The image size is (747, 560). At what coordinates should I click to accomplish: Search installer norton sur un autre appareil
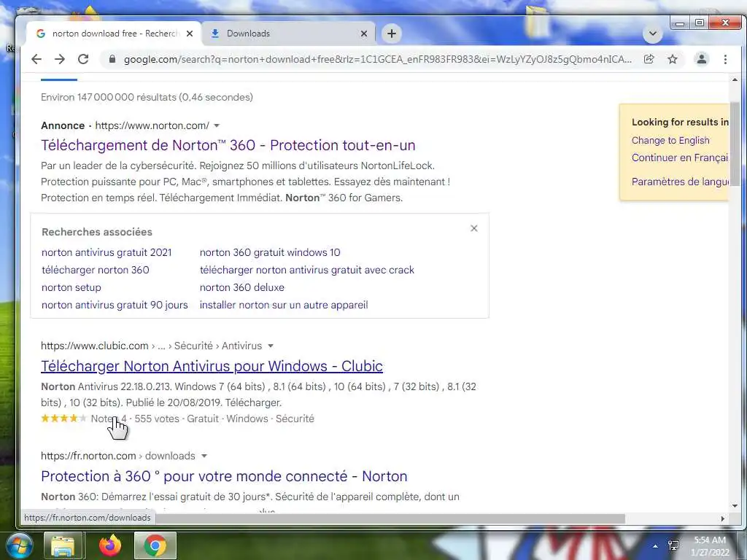[x=284, y=305]
